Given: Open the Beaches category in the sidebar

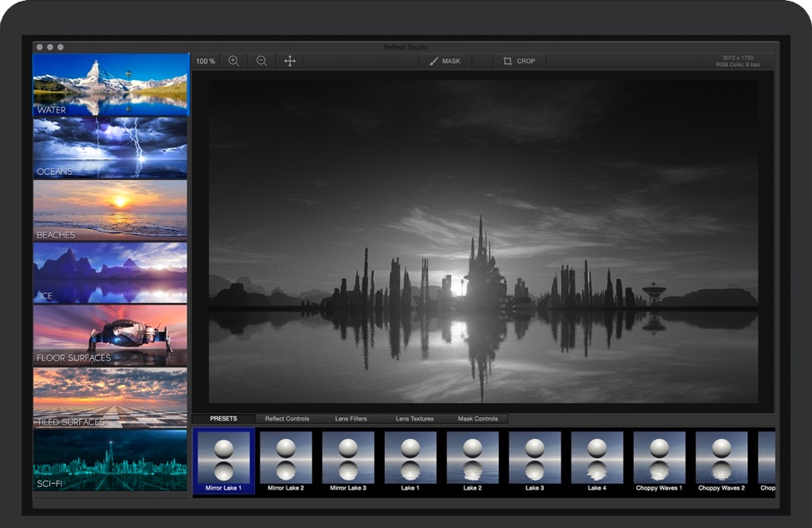Looking at the screenshot, I should coord(110,210).
